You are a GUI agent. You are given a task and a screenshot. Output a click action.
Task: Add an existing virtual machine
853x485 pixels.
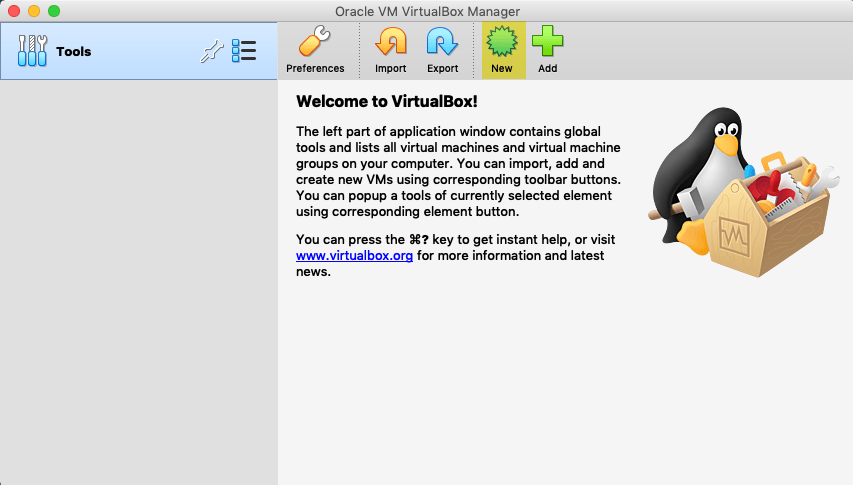[x=547, y=50]
